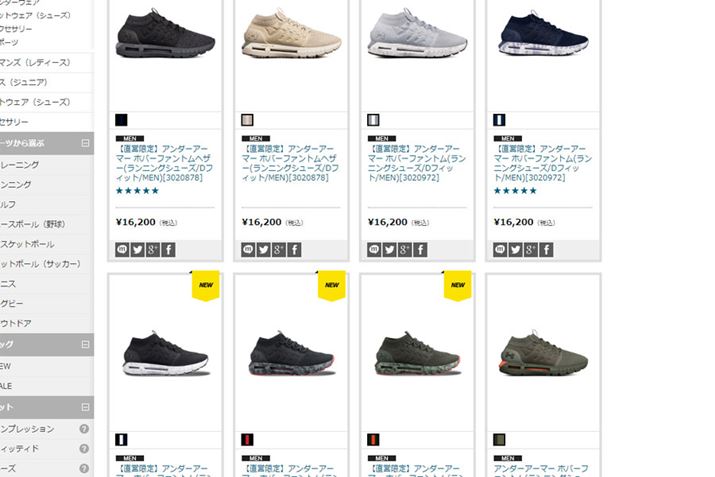Share the black Hovr Phantom Heather on Twitter
The height and width of the screenshot is (477, 715).
tap(137, 249)
